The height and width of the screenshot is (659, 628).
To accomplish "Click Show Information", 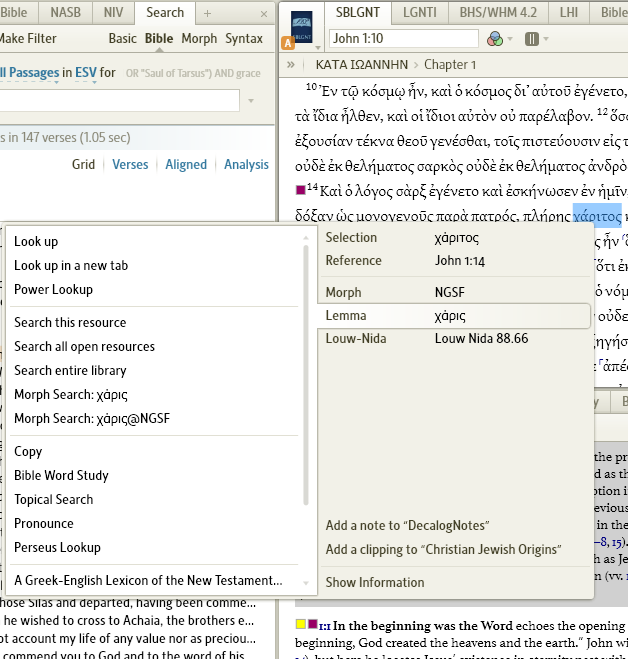I will click(x=375, y=583).
